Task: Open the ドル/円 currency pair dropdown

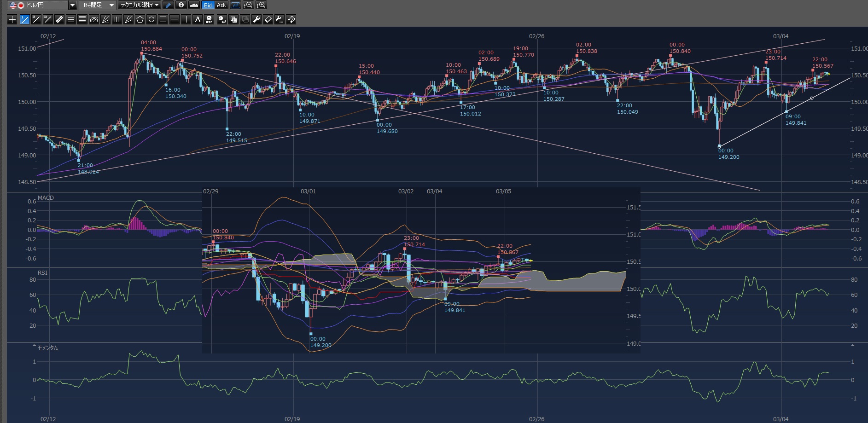Action: (x=72, y=5)
